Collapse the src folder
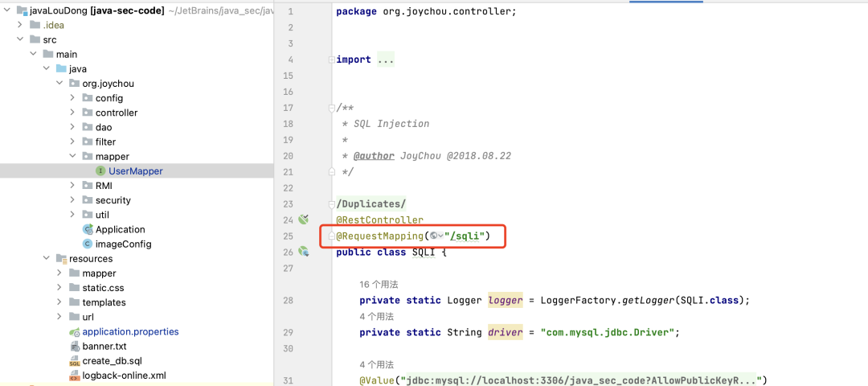Screen dimensions: 868x386 [x=20, y=39]
